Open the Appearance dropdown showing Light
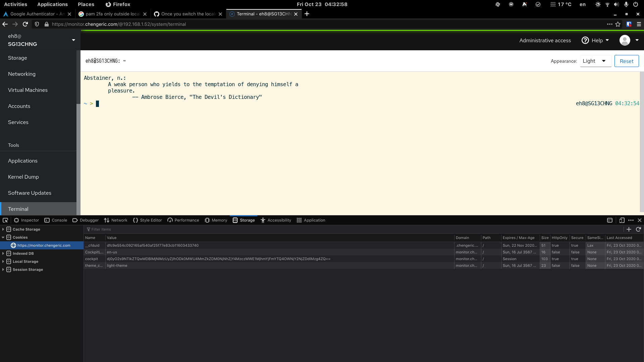This screenshot has width=644, height=362. 595,61
